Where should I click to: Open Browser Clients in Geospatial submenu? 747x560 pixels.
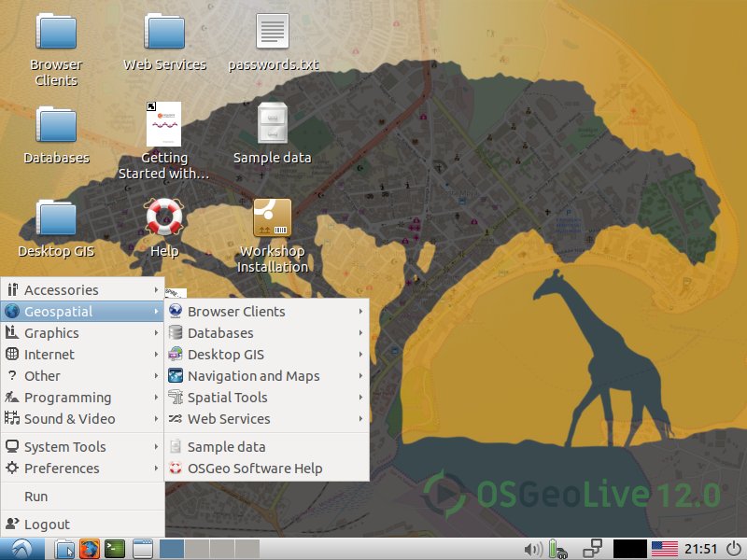pyautogui.click(x=267, y=312)
